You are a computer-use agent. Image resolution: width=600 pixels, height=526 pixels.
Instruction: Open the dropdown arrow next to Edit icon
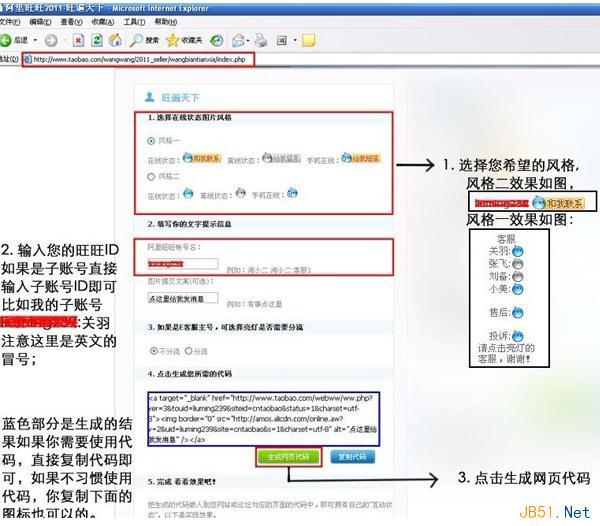tap(295, 40)
